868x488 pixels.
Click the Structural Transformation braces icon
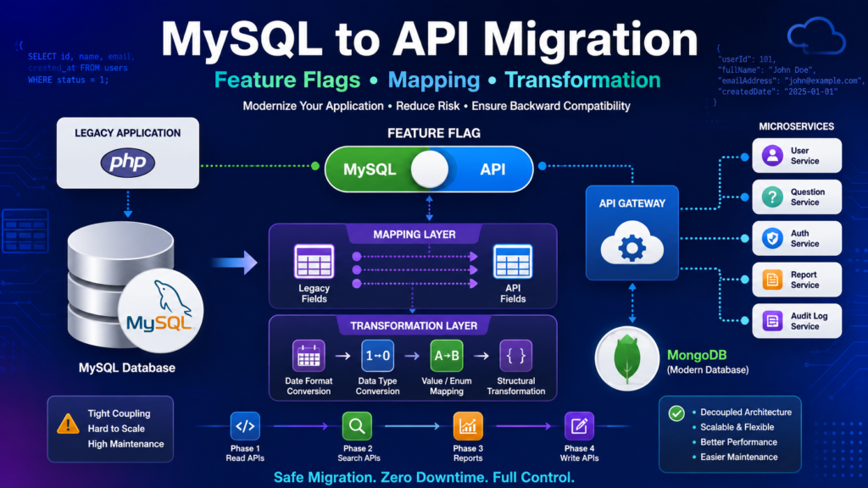[x=516, y=356]
